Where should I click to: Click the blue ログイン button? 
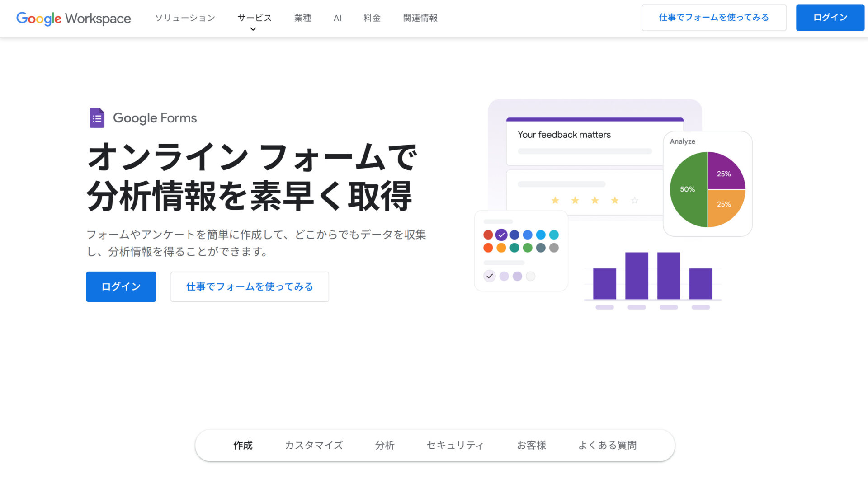point(121,286)
